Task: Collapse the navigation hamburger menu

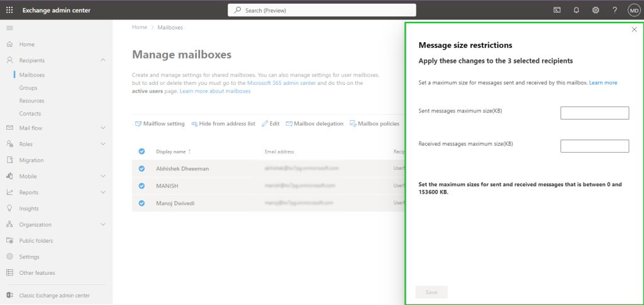Action: pos(9,28)
